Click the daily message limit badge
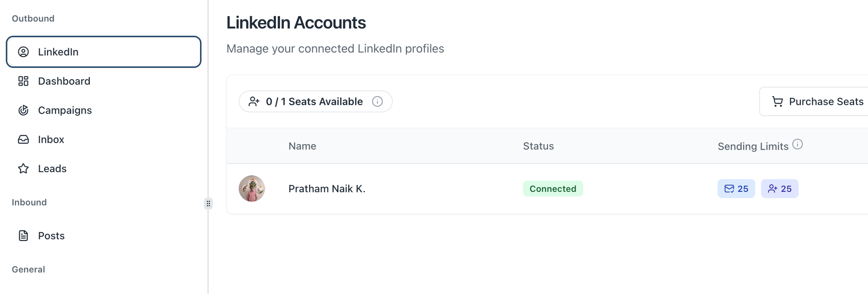This screenshot has width=868, height=294. coord(736,189)
